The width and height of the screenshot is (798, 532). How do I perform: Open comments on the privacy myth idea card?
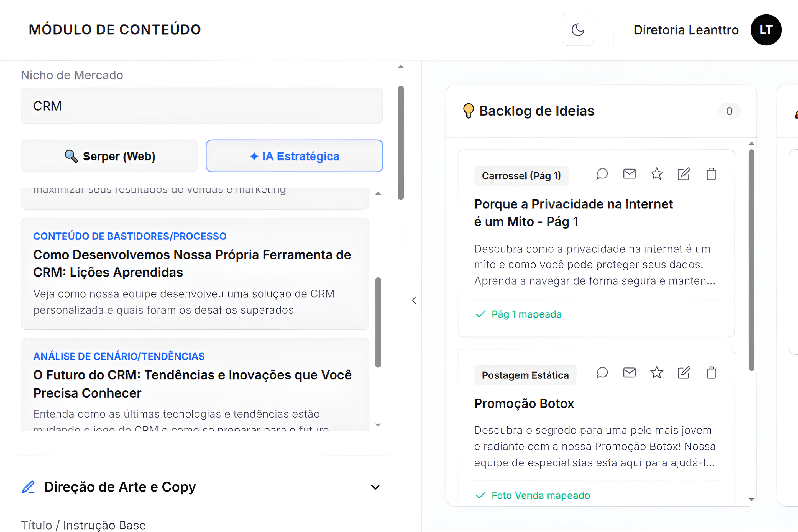(x=602, y=174)
